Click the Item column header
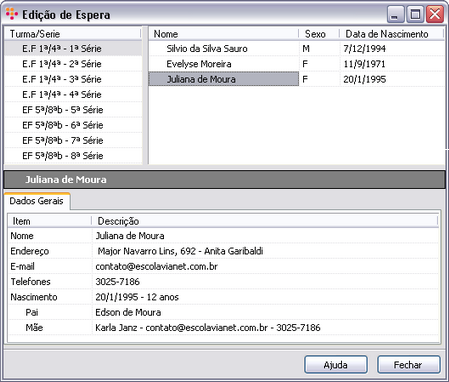 tap(49, 221)
